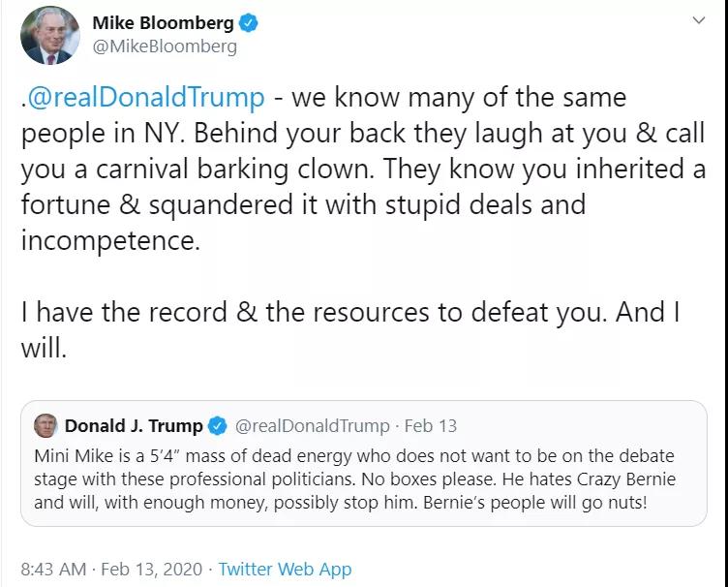Click the verified badge beside Mike Bloomberg
Screen dimensions: 728x587
pos(250,23)
